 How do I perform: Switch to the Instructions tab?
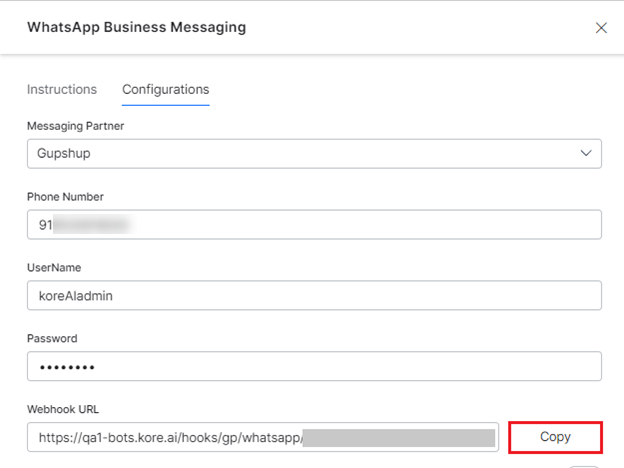point(62,89)
